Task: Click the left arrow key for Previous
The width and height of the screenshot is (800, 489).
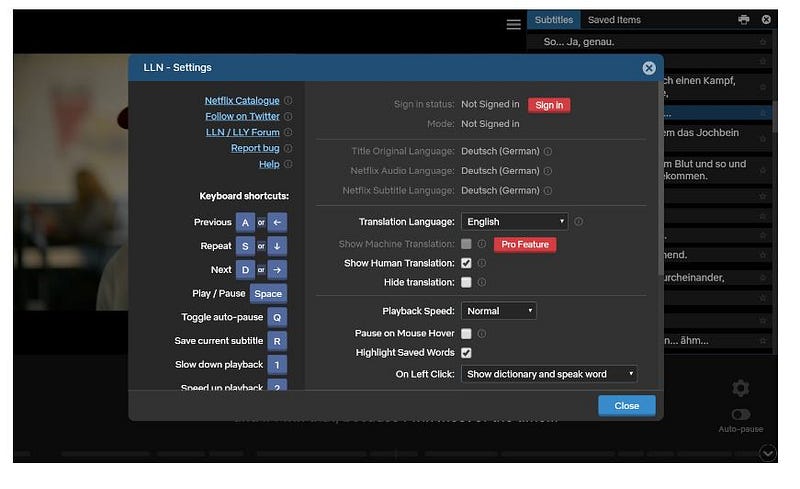Action: point(277,223)
